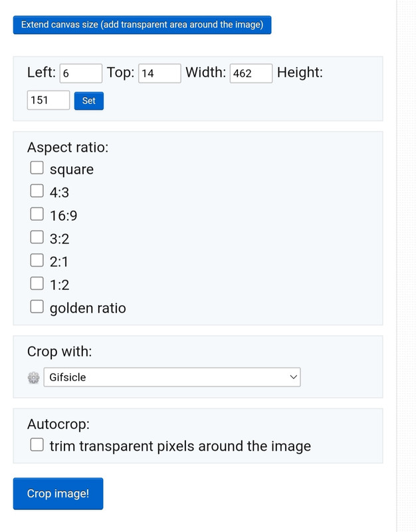This screenshot has height=532, width=416.
Task: Focus the Left value input field
Action: (81, 73)
